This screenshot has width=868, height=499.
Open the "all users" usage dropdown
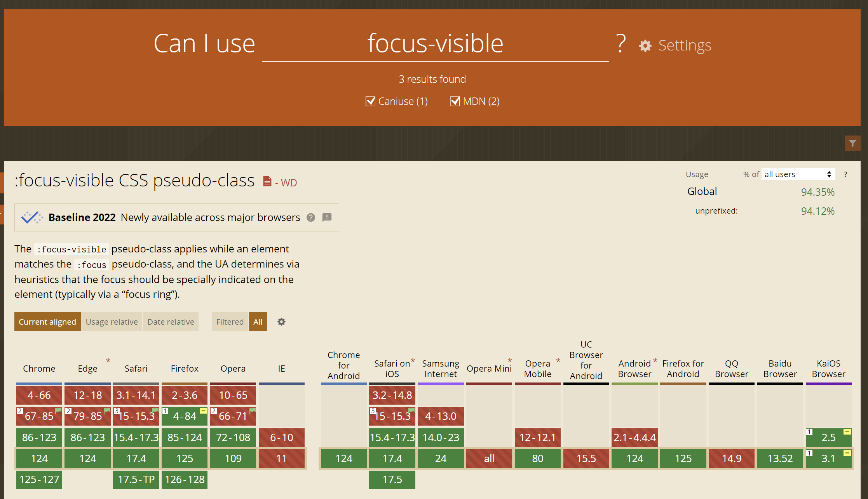point(798,174)
